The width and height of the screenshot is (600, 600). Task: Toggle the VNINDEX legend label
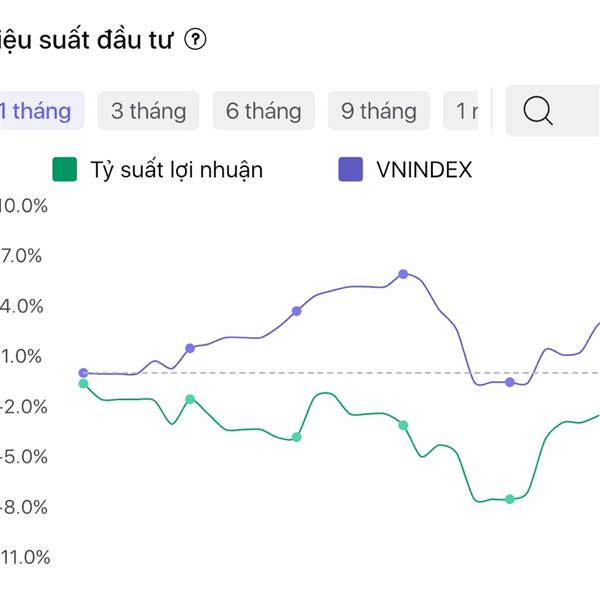423,170
